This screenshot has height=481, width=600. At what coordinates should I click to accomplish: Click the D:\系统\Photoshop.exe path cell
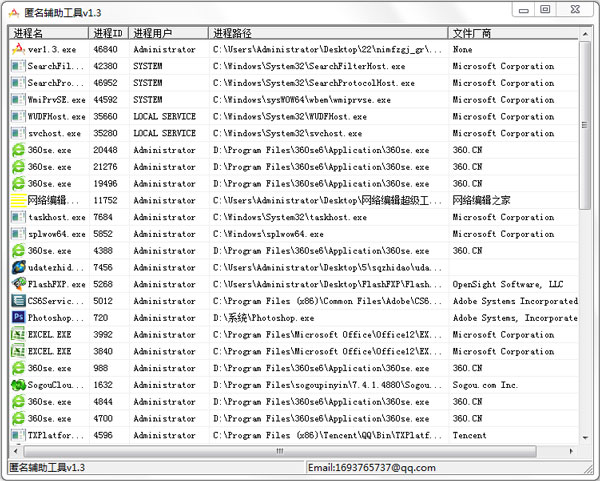coord(264,318)
